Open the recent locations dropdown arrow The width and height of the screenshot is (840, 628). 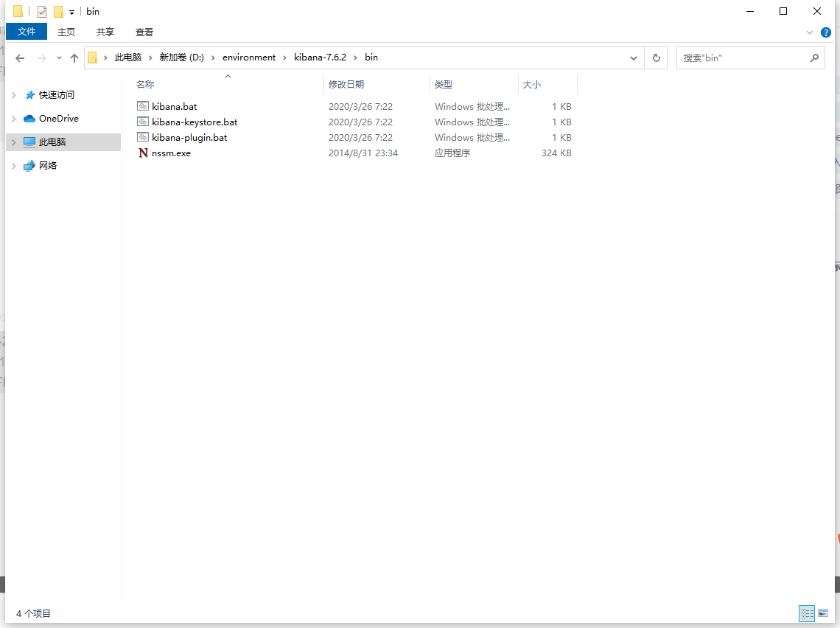[x=59, y=58]
